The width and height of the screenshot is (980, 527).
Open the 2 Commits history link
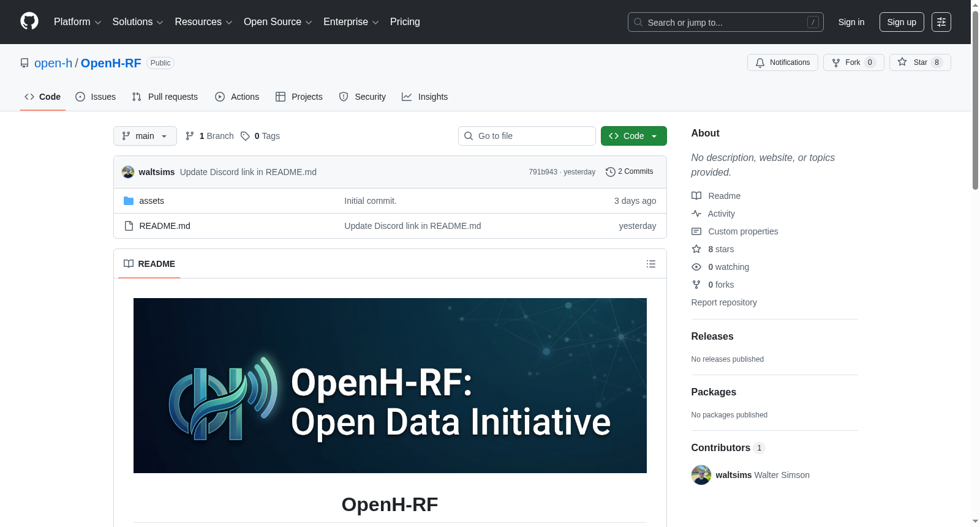[630, 171]
